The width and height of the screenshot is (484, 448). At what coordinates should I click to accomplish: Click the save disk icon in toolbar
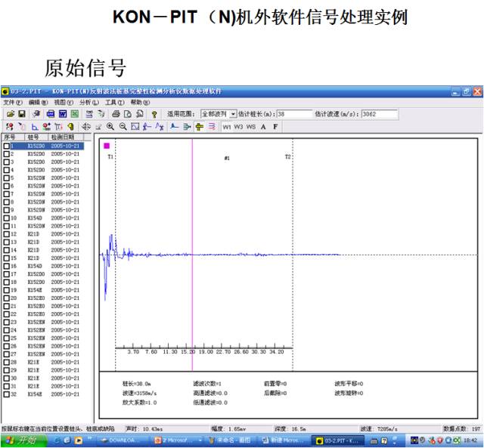click(22, 114)
